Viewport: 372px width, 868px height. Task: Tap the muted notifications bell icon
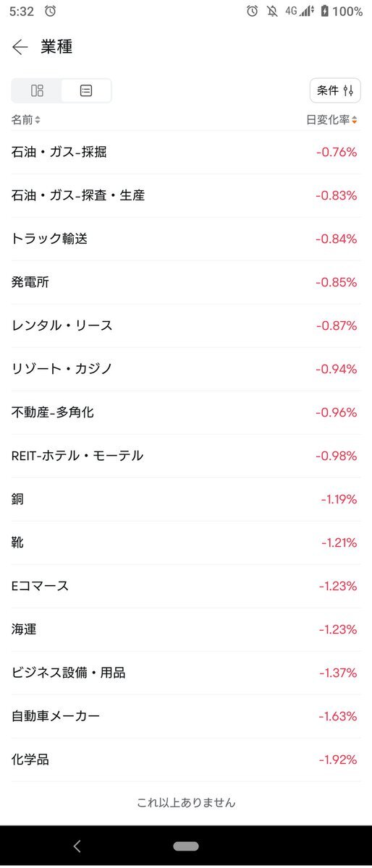pyautogui.click(x=272, y=11)
